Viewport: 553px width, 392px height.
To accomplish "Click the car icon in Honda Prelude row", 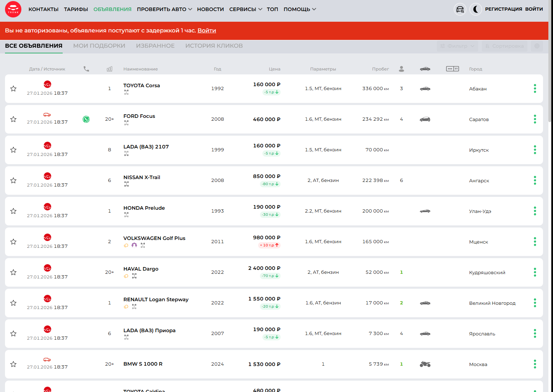I will pos(425,211).
